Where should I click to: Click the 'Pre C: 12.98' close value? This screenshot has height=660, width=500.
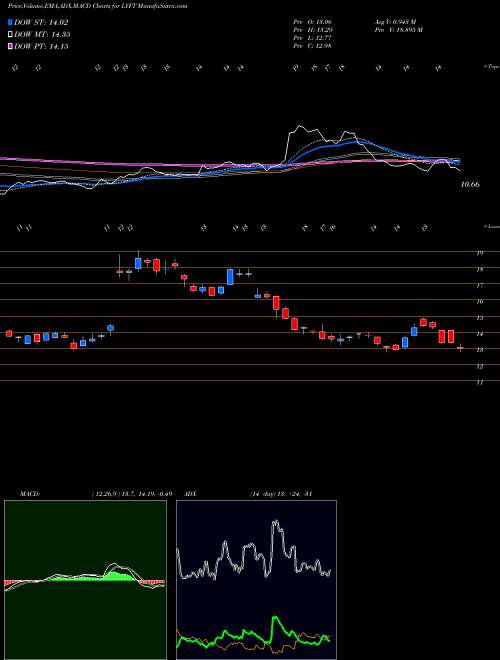click(x=312, y=45)
